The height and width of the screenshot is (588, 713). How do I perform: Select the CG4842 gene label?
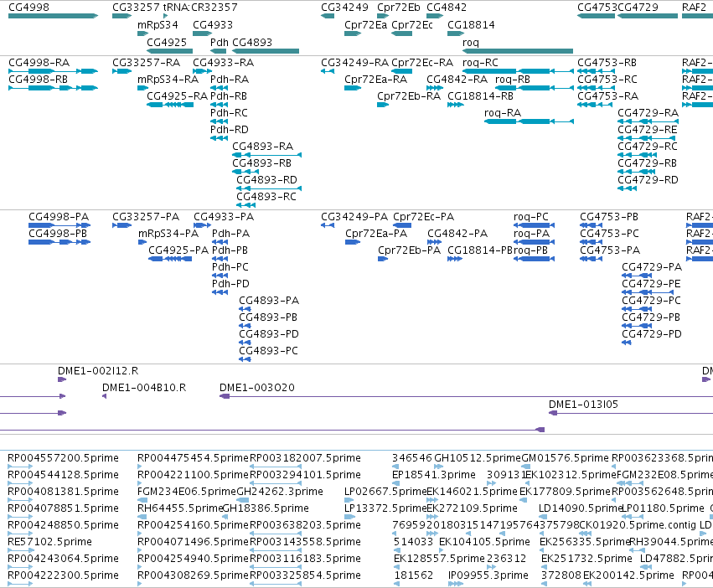(447, 8)
